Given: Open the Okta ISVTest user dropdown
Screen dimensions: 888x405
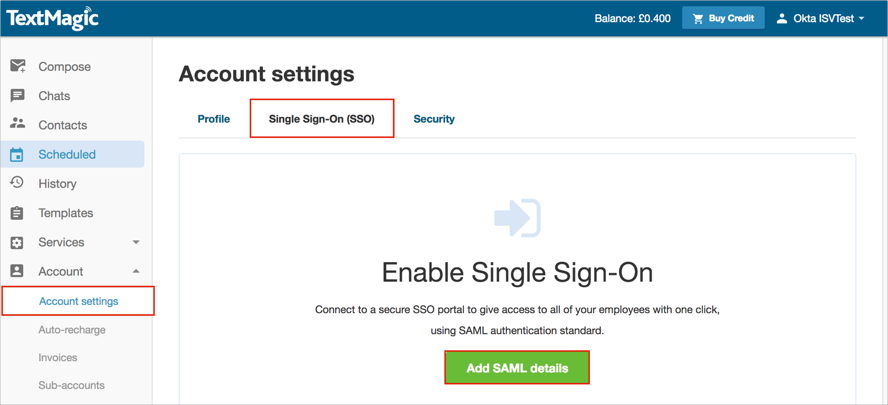Looking at the screenshot, I should click(820, 18).
